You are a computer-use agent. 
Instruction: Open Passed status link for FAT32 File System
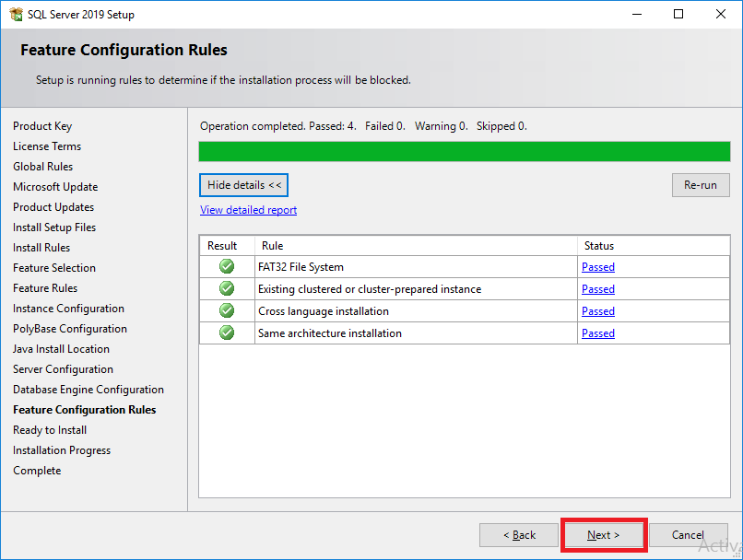(x=598, y=267)
